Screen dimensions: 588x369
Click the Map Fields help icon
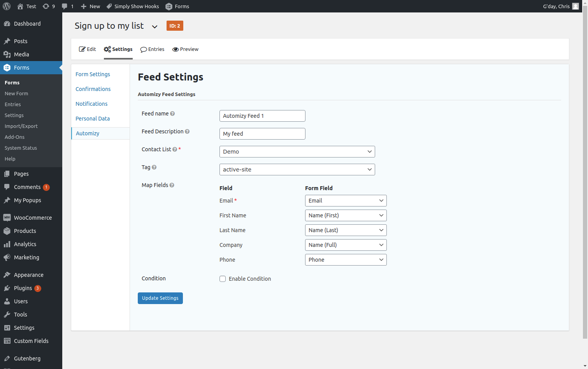(172, 185)
